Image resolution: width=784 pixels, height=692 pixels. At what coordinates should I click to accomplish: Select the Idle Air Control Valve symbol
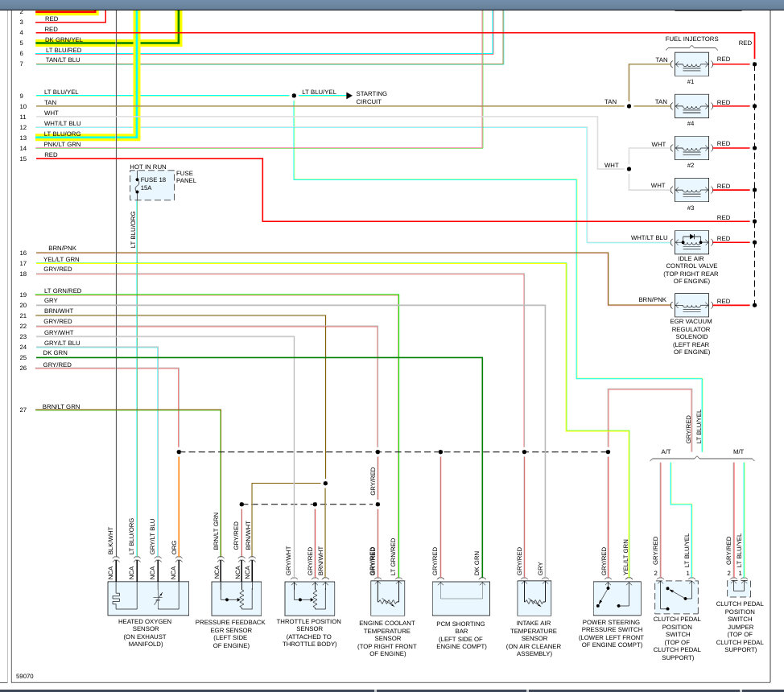[691, 242]
